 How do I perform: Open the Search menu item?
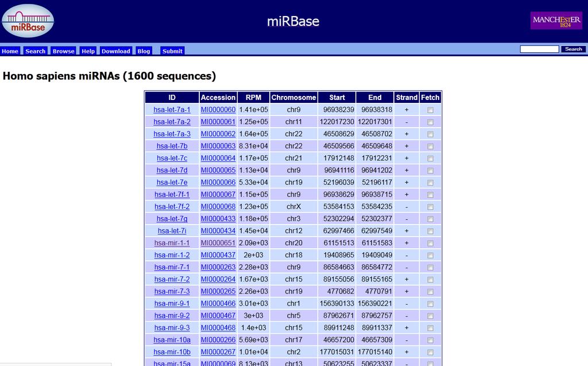(x=35, y=51)
